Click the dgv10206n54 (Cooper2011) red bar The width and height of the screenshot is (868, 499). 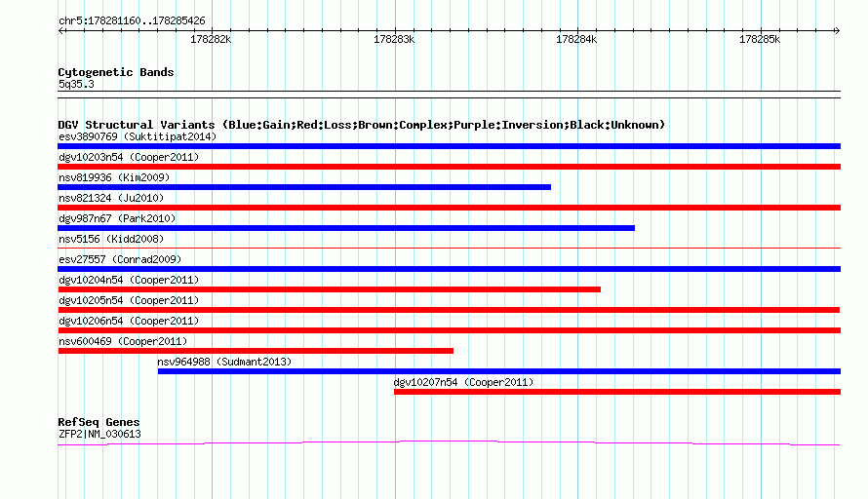pyautogui.click(x=449, y=330)
